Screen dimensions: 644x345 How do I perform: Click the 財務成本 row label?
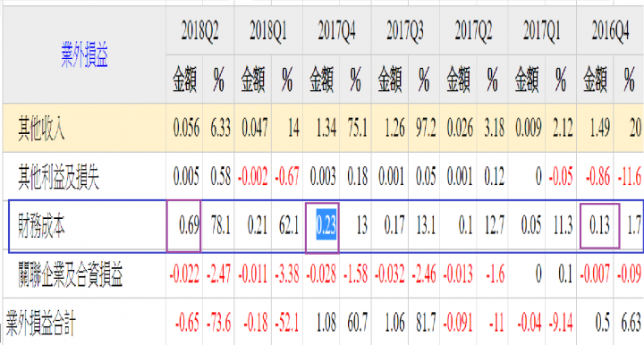(41, 225)
